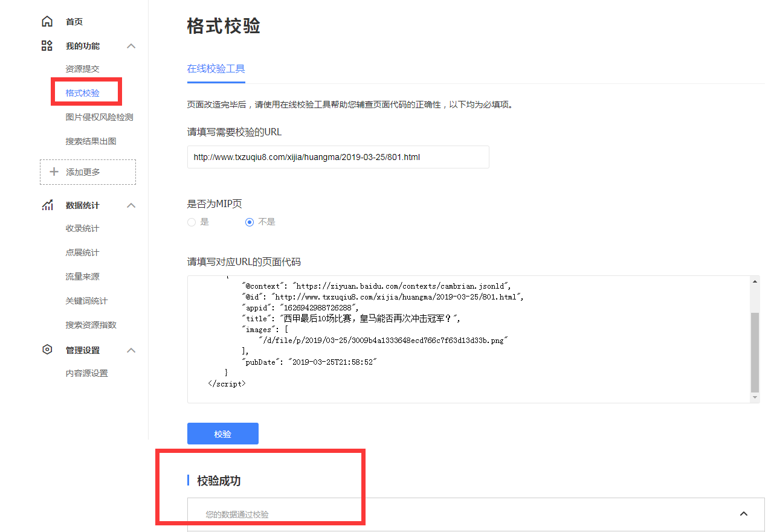This screenshot has width=774, height=532.
Task: Open 流量来源 in the sidebar
Action: pos(82,277)
